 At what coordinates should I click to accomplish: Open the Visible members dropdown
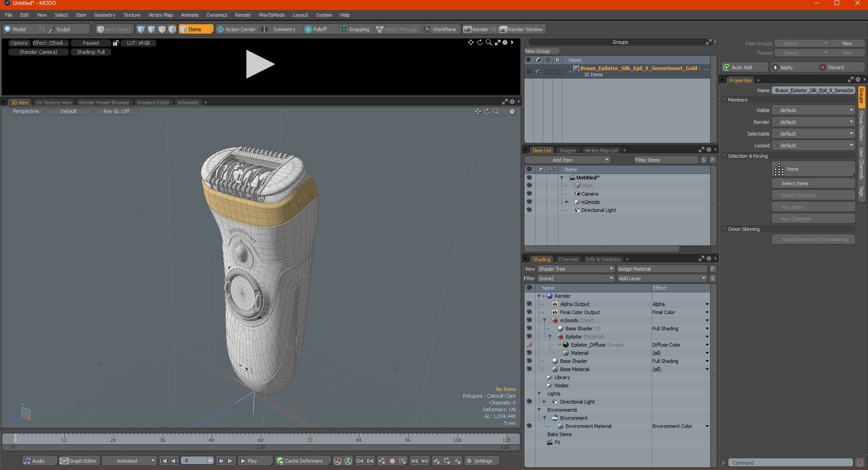pyautogui.click(x=813, y=110)
